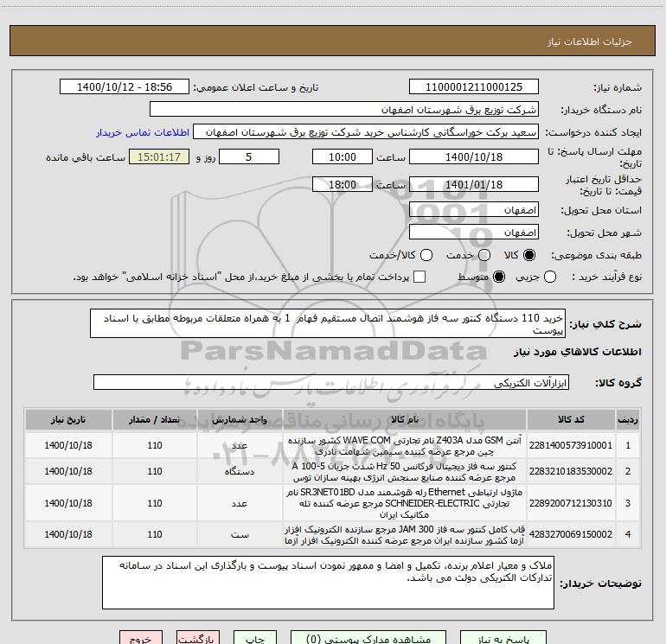Open the اطلاعات تماس خریدار link
The height and width of the screenshot is (644, 666).
[x=143, y=132]
